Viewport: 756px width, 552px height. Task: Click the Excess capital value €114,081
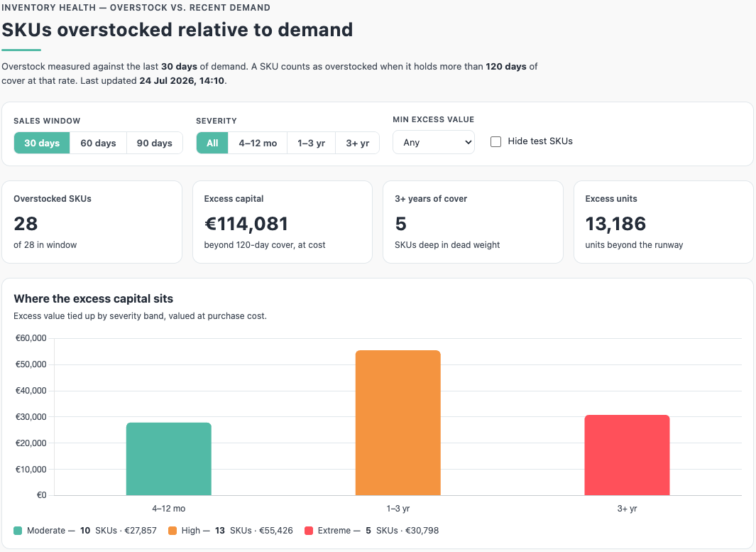tap(246, 223)
